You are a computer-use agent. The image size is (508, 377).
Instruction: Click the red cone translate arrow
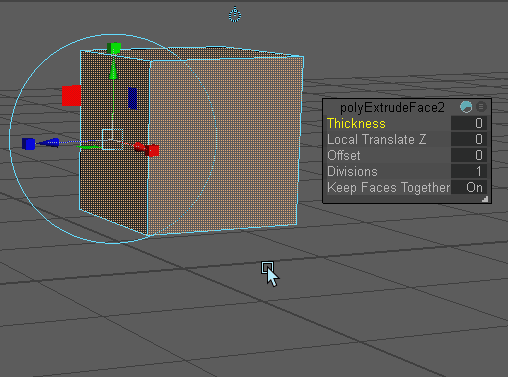139,147
